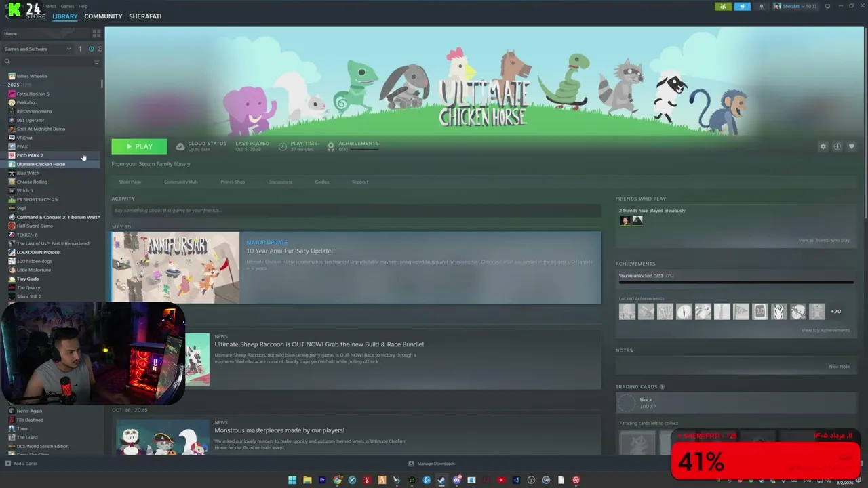Select PEAK in the library list

(22, 146)
